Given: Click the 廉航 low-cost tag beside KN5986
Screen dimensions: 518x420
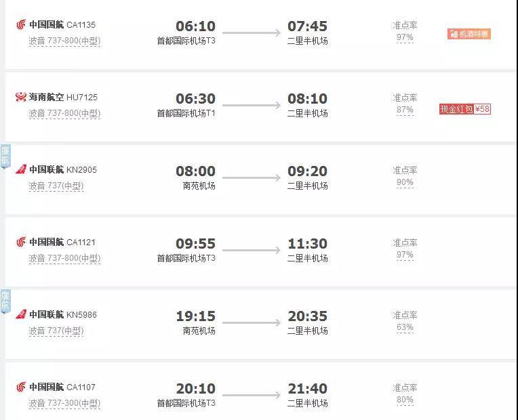Looking at the screenshot, I should click(5, 301).
